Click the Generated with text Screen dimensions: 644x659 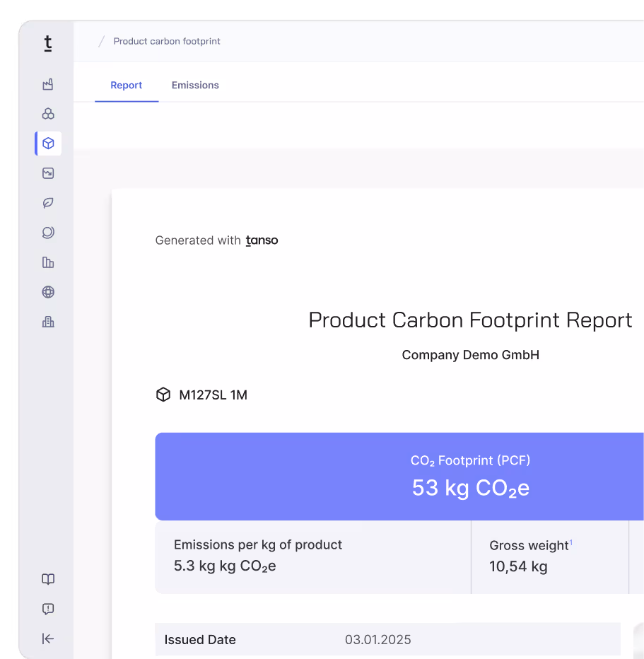click(198, 240)
